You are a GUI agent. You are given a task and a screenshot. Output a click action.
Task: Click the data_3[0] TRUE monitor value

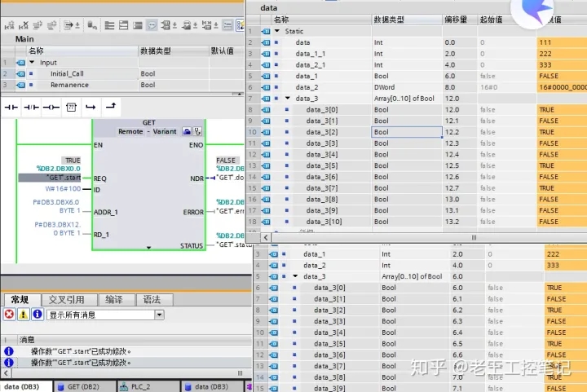(x=546, y=109)
